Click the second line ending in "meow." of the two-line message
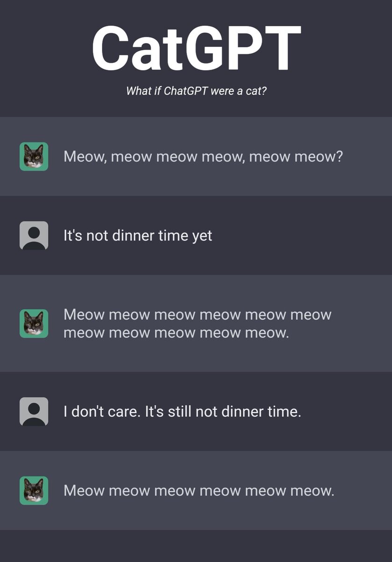The width and height of the screenshot is (392, 562). 176,333
